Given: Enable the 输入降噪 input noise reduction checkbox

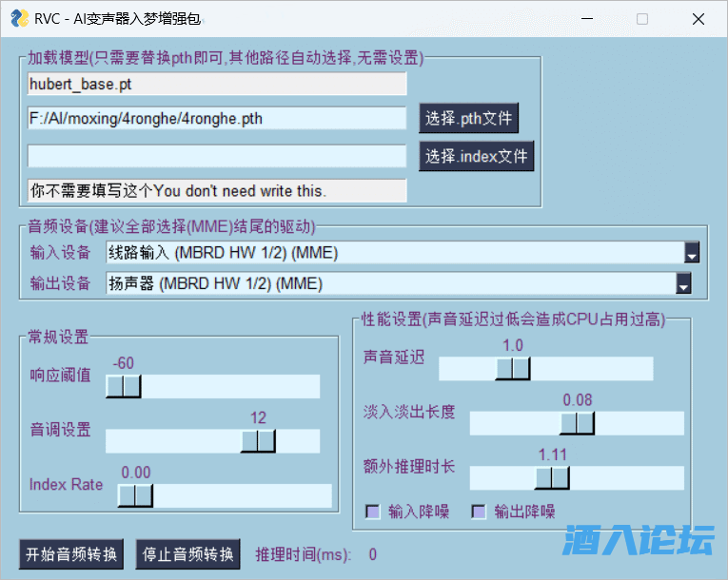Looking at the screenshot, I should [373, 512].
